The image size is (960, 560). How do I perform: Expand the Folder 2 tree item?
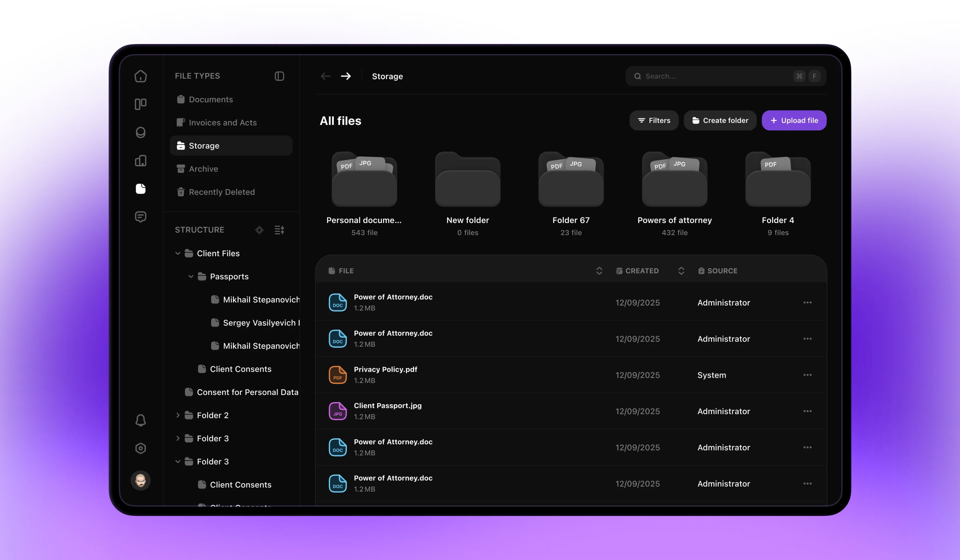[x=178, y=415]
